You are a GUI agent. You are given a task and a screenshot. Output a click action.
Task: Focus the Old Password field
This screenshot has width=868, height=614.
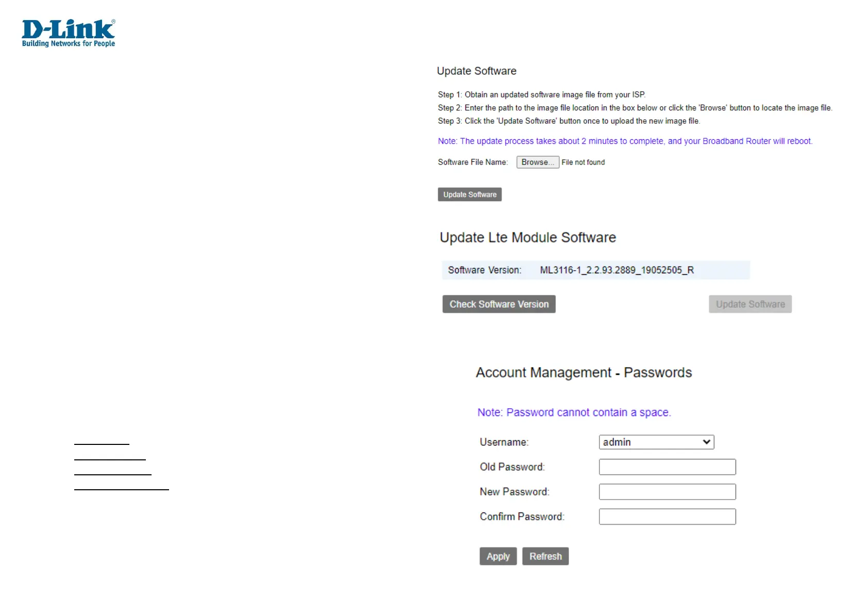coord(667,467)
